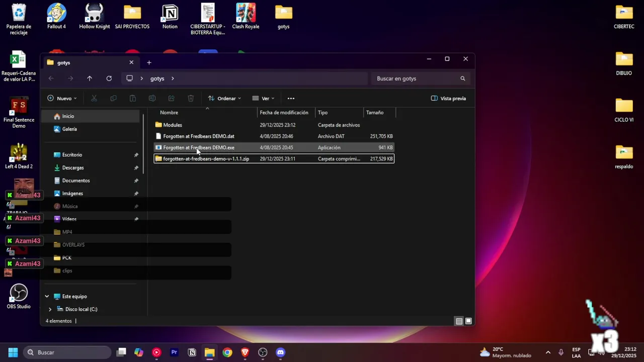Select the Modules folder row
The image size is (644, 362).
click(x=274, y=125)
